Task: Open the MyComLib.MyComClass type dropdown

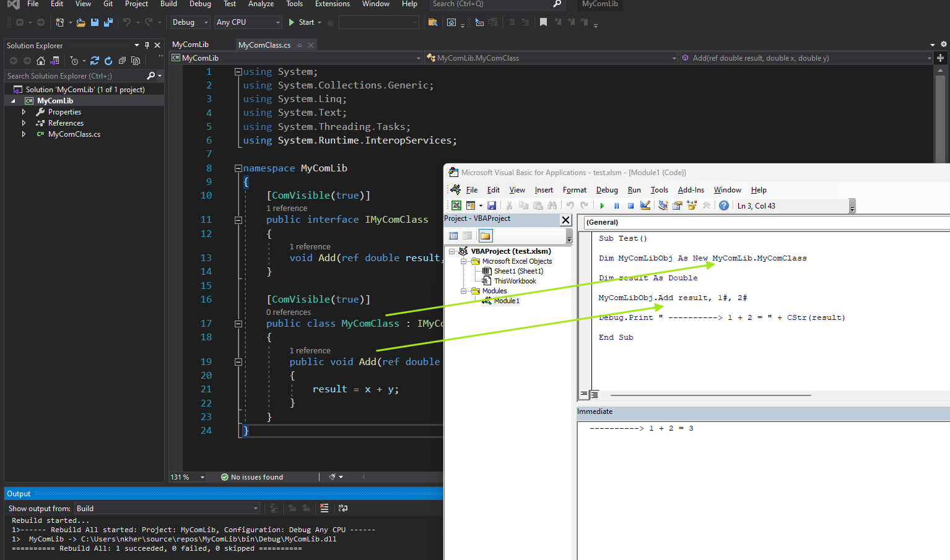Action: [x=551, y=58]
